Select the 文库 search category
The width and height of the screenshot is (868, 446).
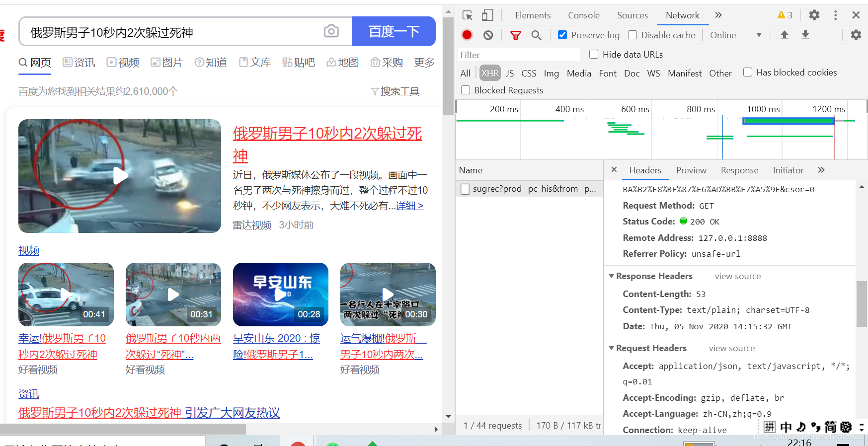click(x=255, y=62)
